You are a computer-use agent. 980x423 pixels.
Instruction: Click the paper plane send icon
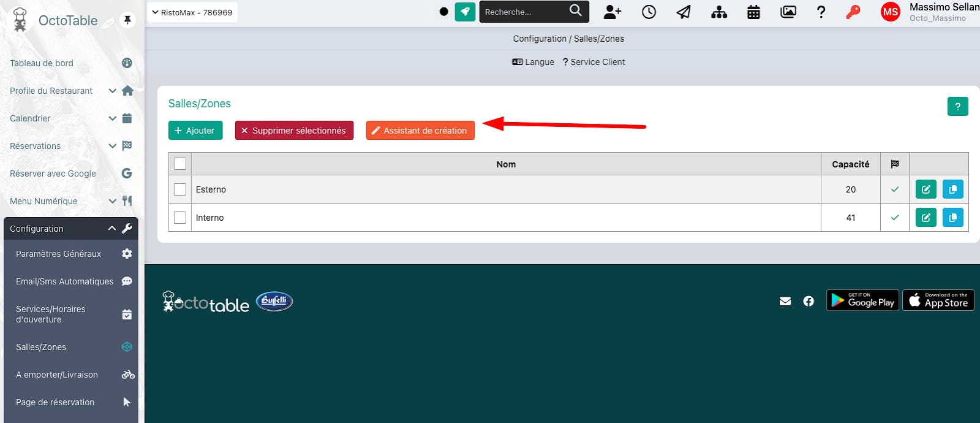coord(684,12)
